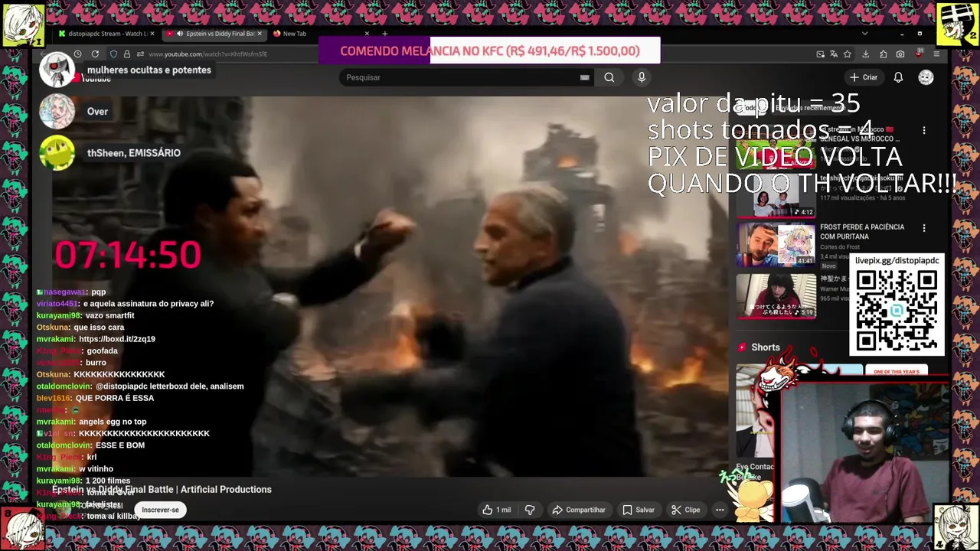Image resolution: width=980 pixels, height=551 pixels.
Task: Click the Shorts section heading
Action: click(x=766, y=347)
